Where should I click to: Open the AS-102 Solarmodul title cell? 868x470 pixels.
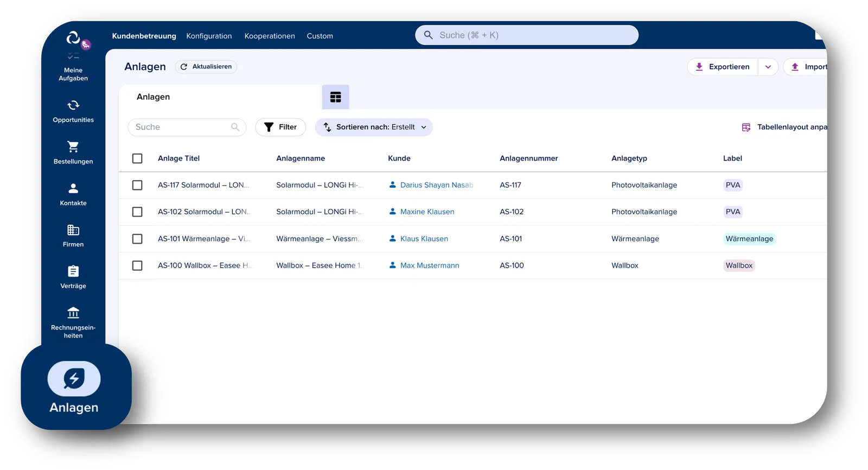205,212
